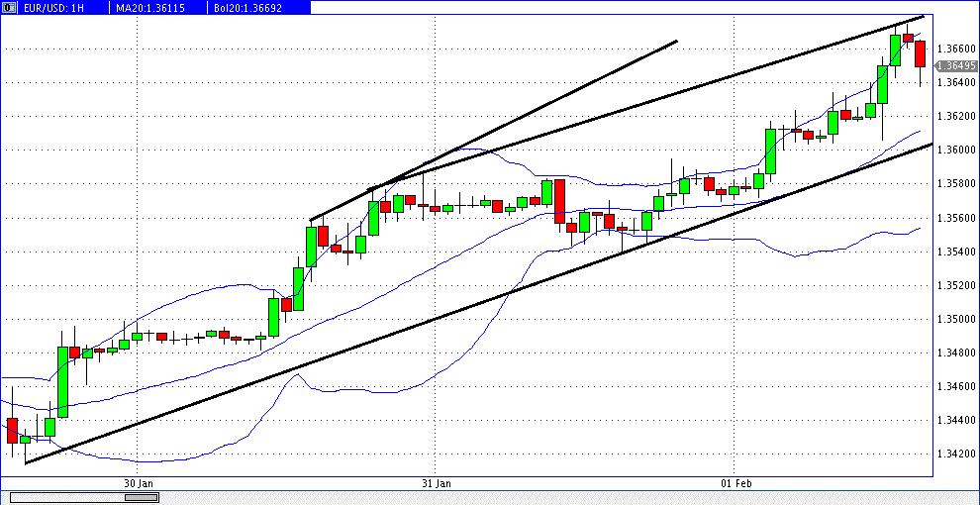The image size is (980, 505).
Task: Click the 1.35000 price axis label
Action: point(957,320)
